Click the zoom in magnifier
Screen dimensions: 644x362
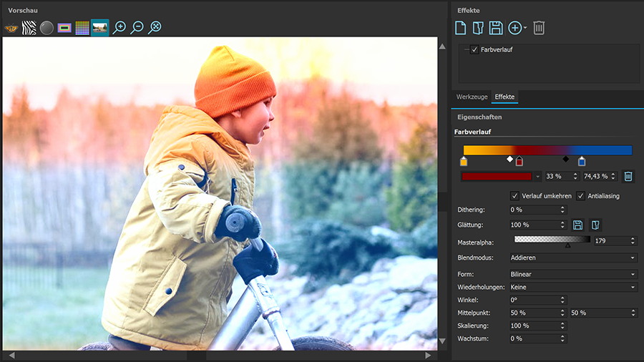coord(119,28)
